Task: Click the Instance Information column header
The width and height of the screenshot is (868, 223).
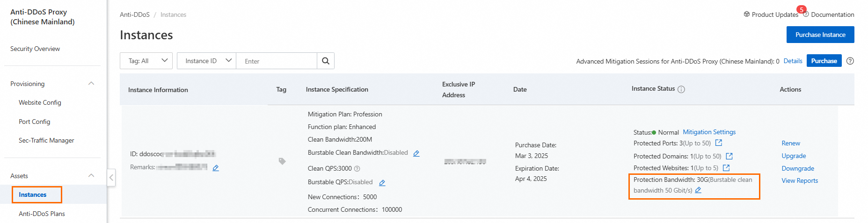Action: pyautogui.click(x=158, y=90)
